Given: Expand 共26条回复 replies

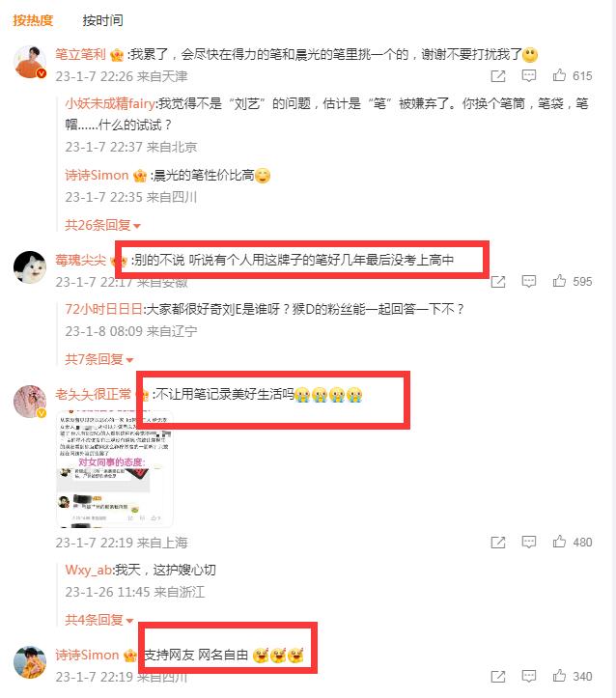Looking at the screenshot, I should (x=102, y=225).
